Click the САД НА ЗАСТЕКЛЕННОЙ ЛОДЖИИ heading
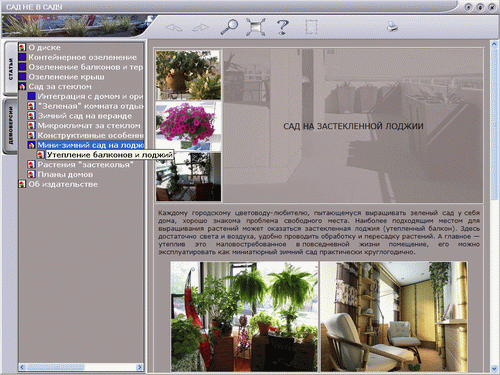The width and height of the screenshot is (500, 375). click(x=353, y=126)
